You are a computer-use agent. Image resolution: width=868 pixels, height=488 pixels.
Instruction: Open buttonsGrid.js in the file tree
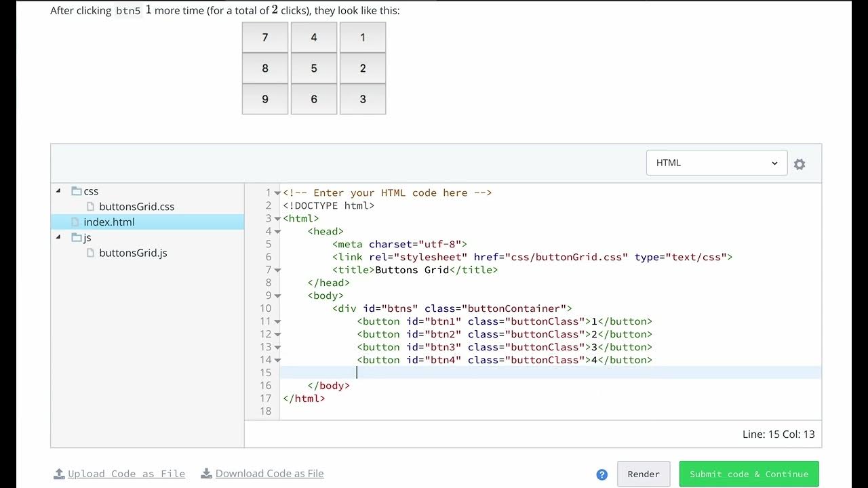133,253
